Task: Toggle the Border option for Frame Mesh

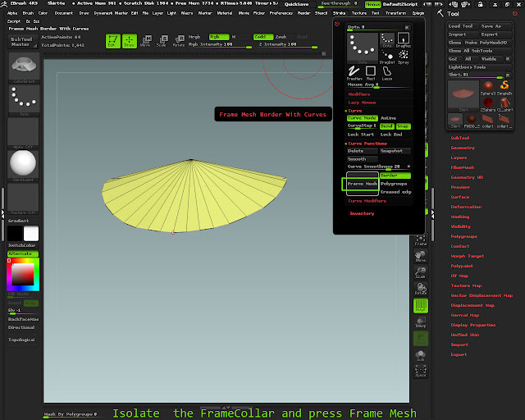Action: [x=395, y=176]
